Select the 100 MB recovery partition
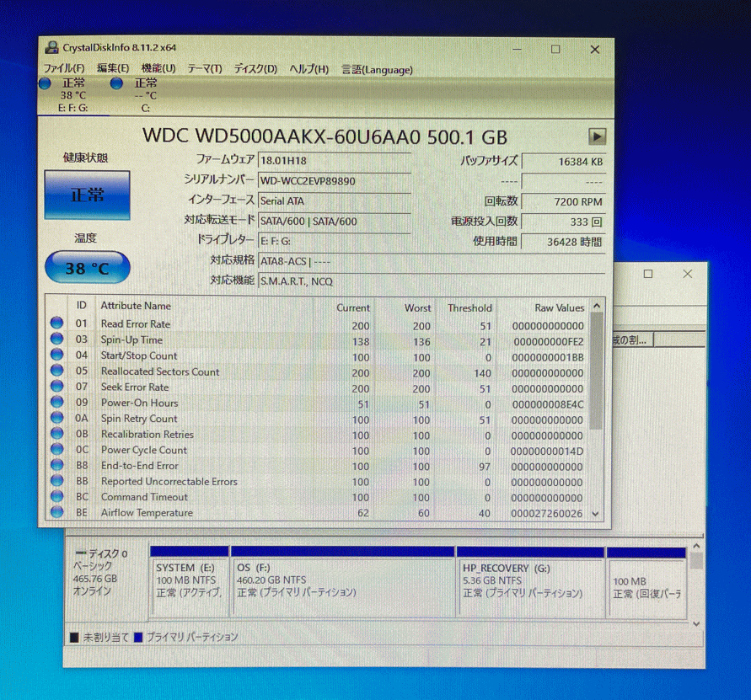 click(646, 583)
